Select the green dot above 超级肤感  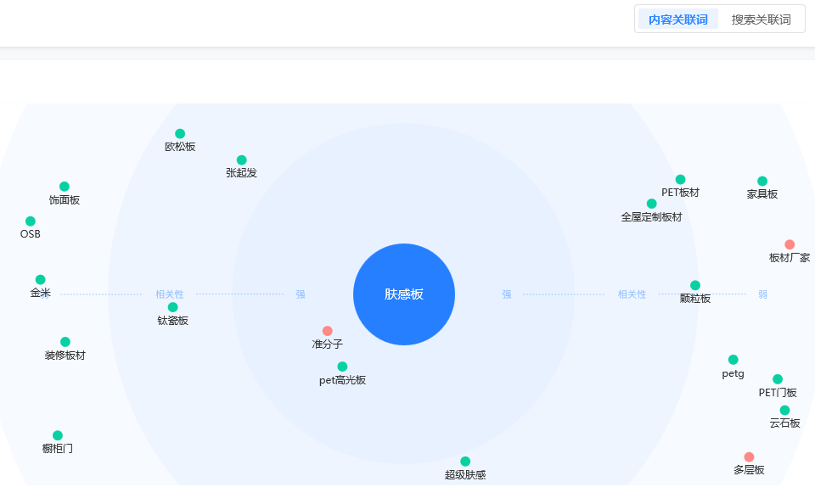(x=465, y=461)
